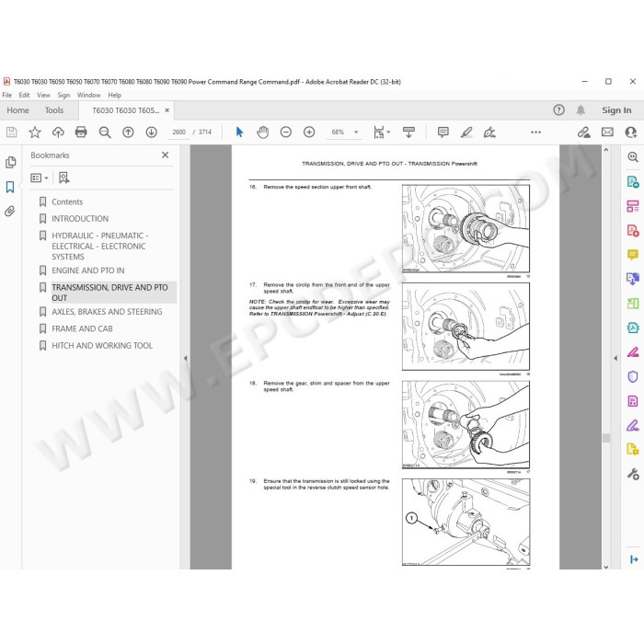
Task: Open bookmark options list dropdown
Action: click(x=40, y=178)
